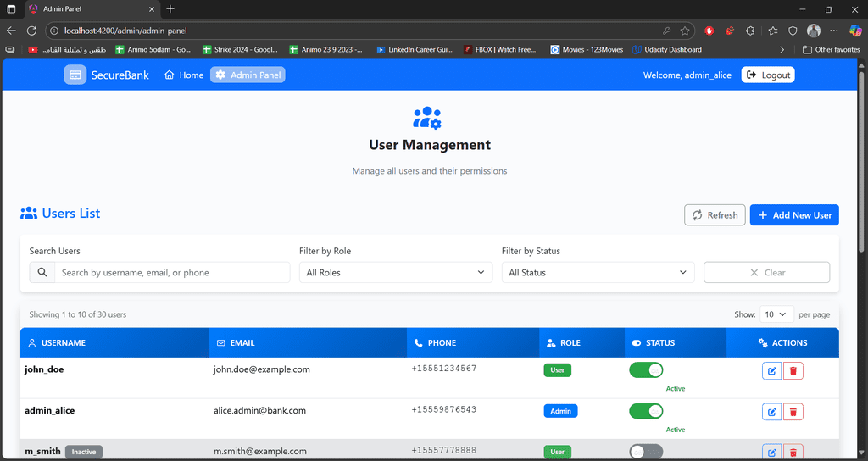Click the Refresh button
The image size is (868, 461).
715,215
